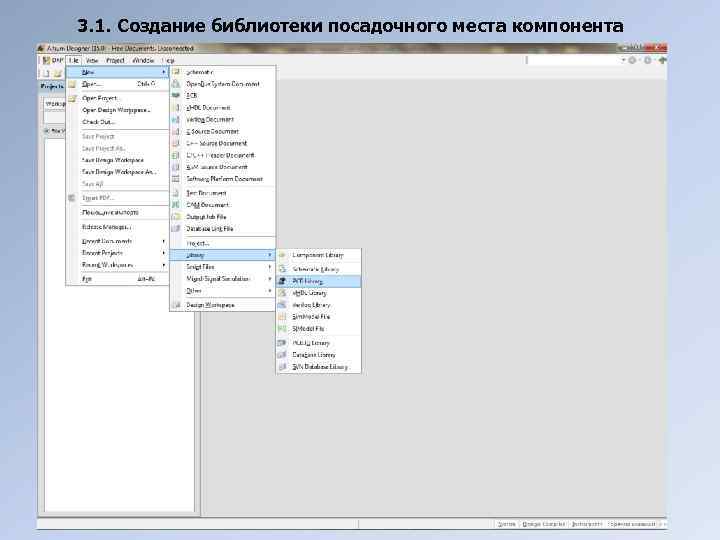Create a new C++ Source Document
The width and height of the screenshot is (720, 540).
tap(223, 143)
